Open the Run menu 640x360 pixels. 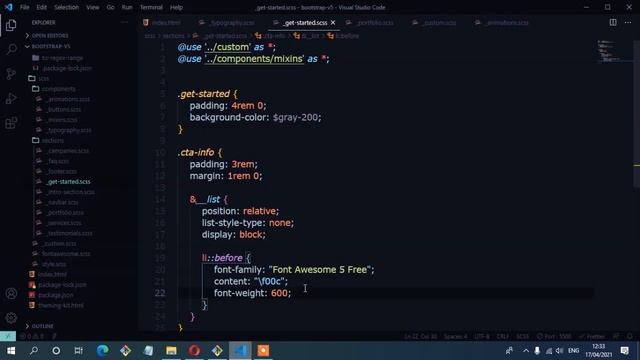127,7
